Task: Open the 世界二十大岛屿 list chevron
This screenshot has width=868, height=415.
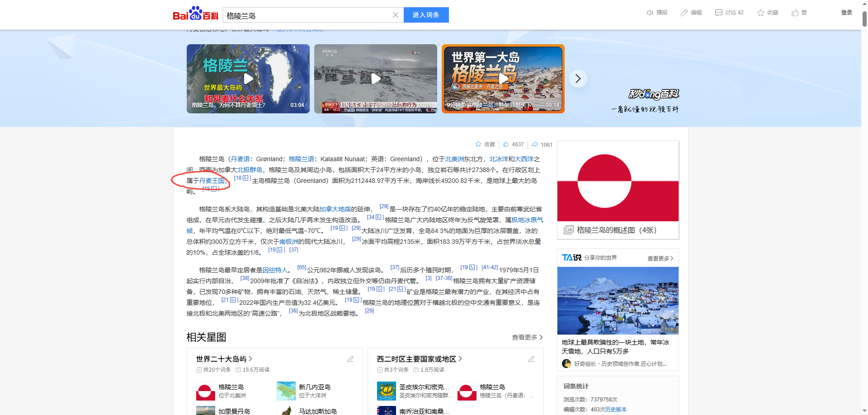Action: (251, 359)
